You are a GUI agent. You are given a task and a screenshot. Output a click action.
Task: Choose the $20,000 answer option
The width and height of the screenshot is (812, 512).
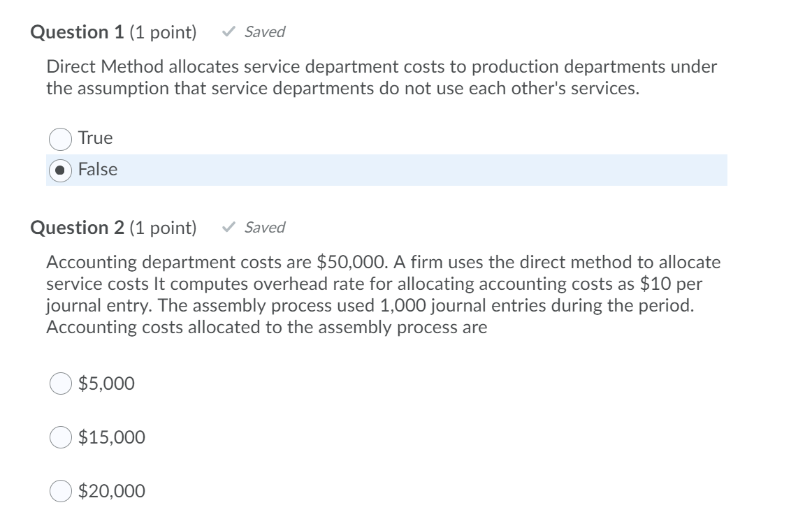pyautogui.click(x=61, y=491)
